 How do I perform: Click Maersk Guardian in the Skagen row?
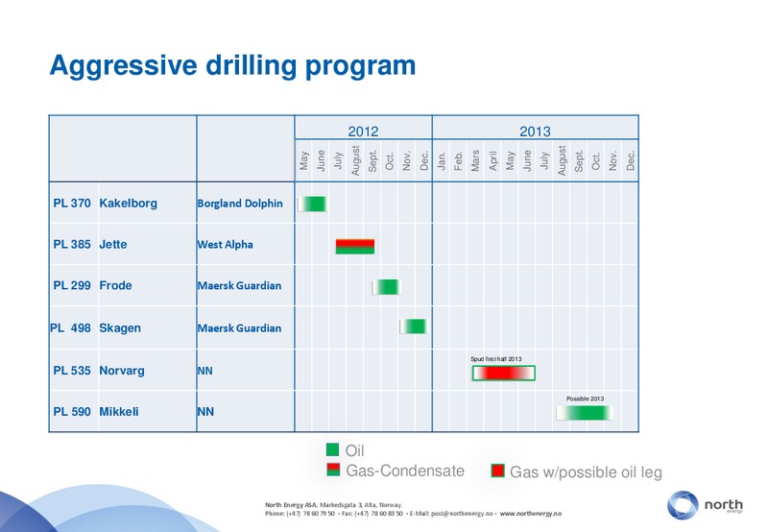pyautogui.click(x=239, y=328)
